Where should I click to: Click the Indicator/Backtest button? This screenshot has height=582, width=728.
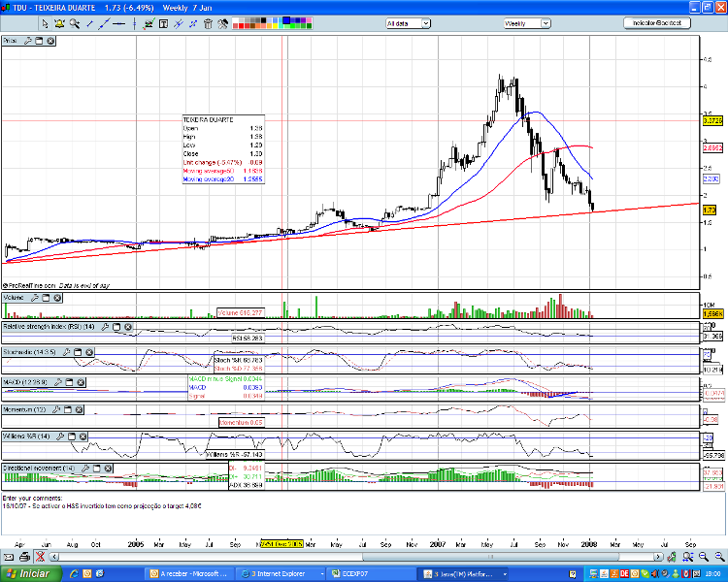click(657, 23)
